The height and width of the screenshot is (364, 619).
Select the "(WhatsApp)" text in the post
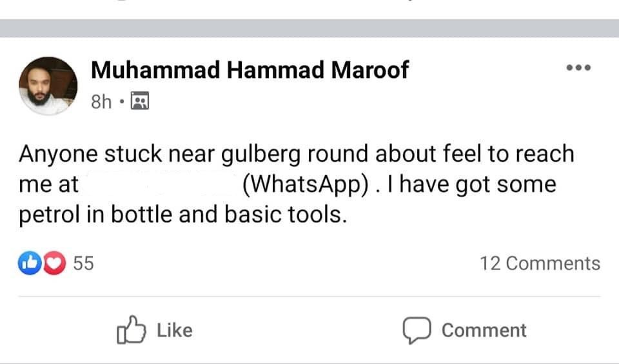[x=306, y=184]
